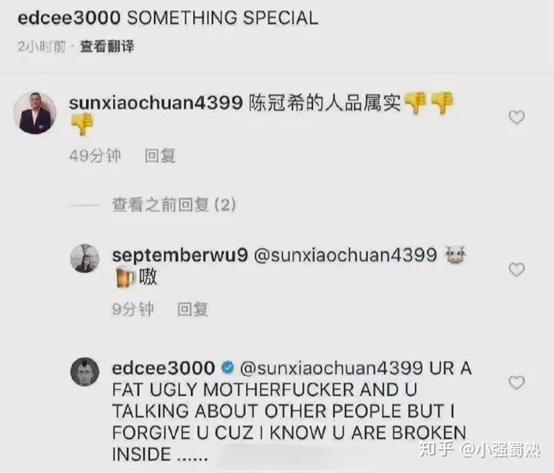554x473 pixels.
Task: Open septemberwu9 username in reply
Action: [x=180, y=256]
